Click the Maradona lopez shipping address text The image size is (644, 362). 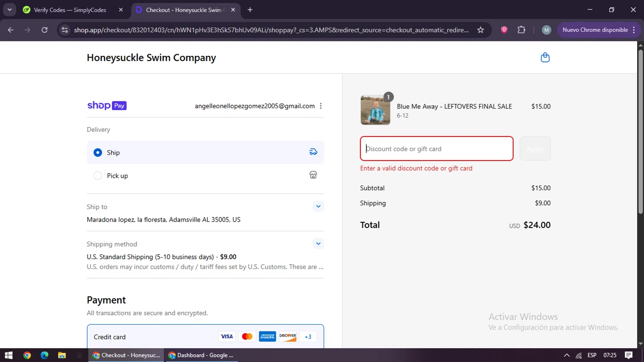point(164,219)
